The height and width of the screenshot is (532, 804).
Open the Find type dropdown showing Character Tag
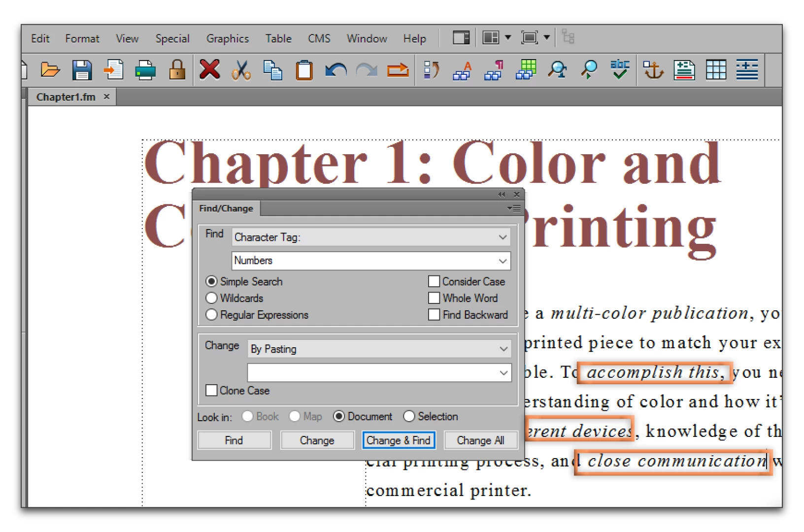point(371,237)
